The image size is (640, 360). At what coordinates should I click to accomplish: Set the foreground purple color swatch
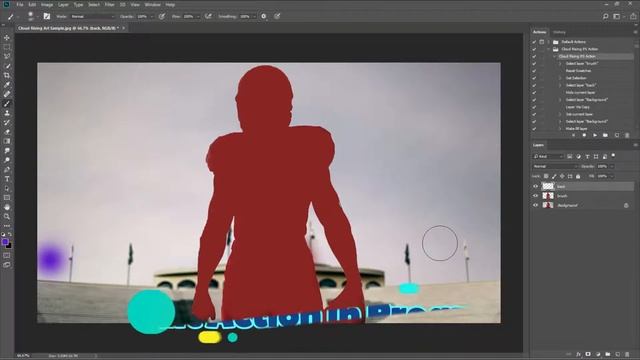click(5, 242)
